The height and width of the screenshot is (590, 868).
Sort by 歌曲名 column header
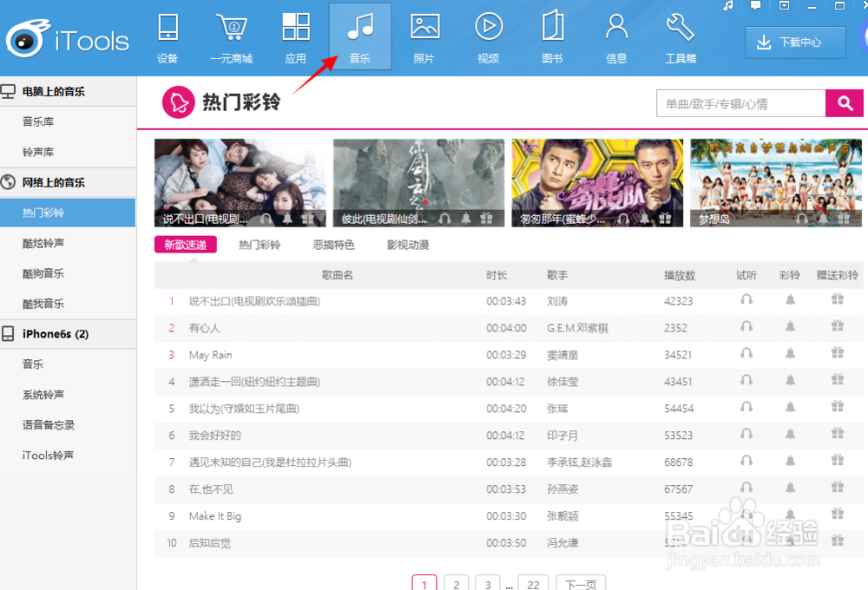(x=337, y=275)
